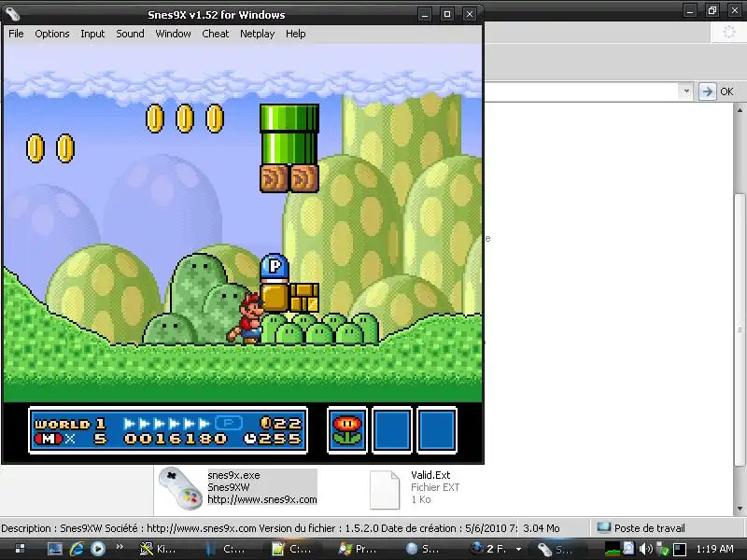Open the Cheat menu
The image size is (747, 560).
[216, 34]
